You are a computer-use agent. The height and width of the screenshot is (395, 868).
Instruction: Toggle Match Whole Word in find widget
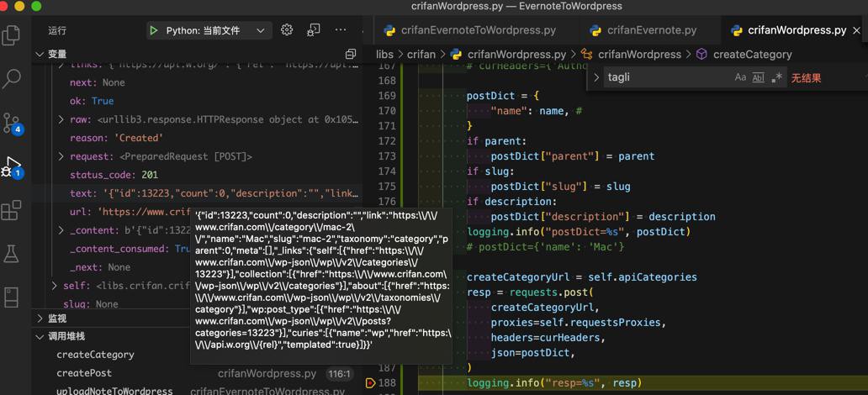coord(759,78)
